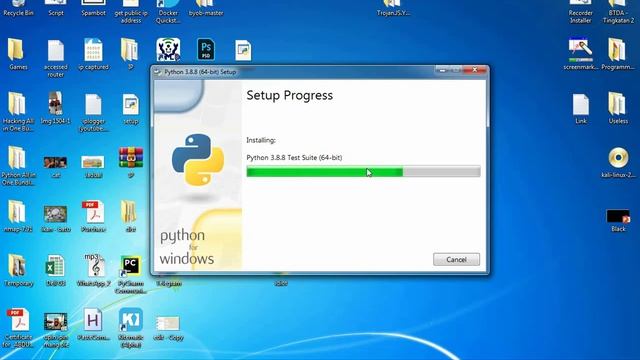Screen dimensions: 640x360
Task: Open the Photoshop PSD file icon
Action: [206, 49]
